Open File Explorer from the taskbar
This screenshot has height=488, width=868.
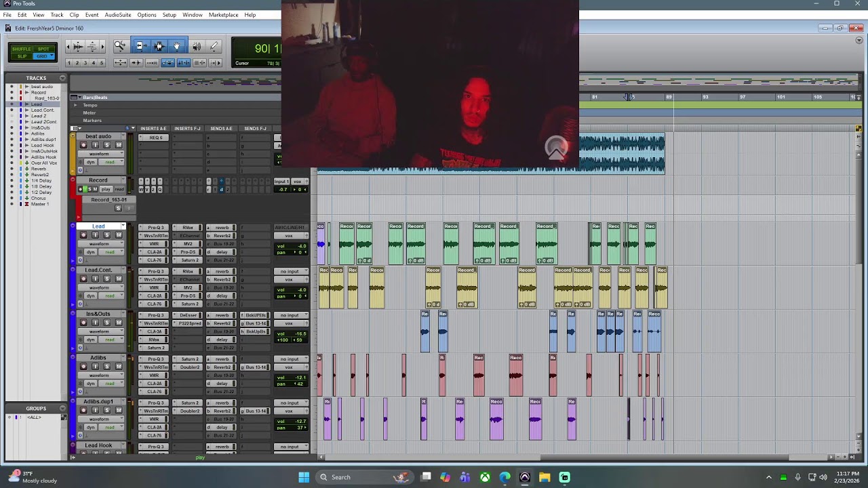coord(544,477)
